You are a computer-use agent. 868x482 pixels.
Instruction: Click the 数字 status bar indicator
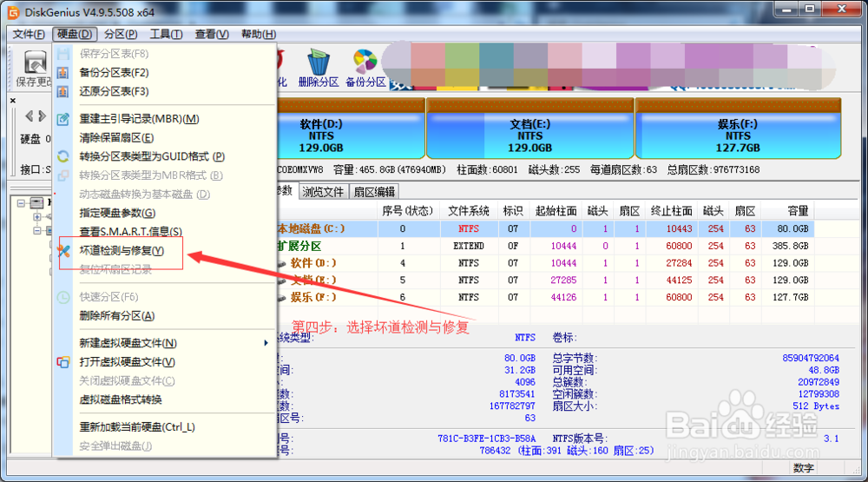click(803, 468)
